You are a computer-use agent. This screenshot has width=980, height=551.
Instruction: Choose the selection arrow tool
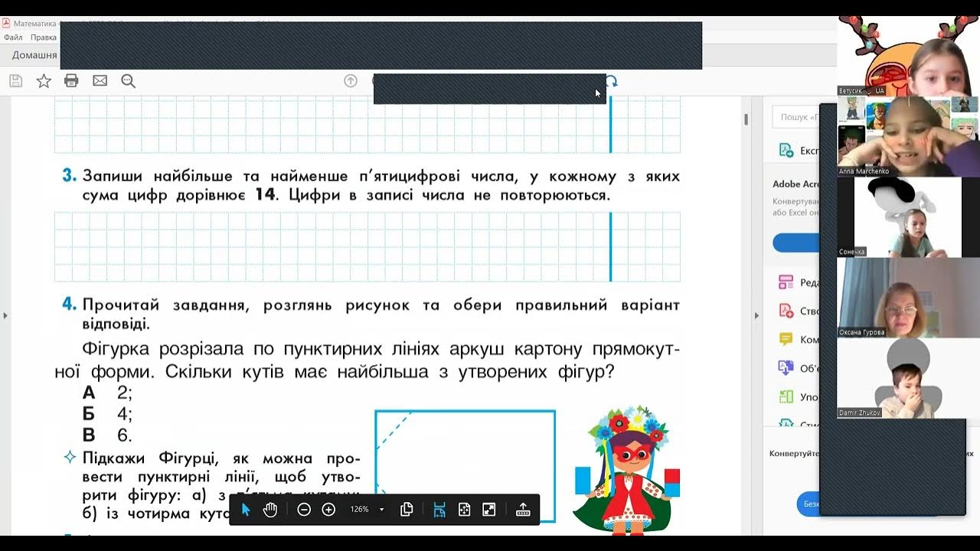pos(246,510)
